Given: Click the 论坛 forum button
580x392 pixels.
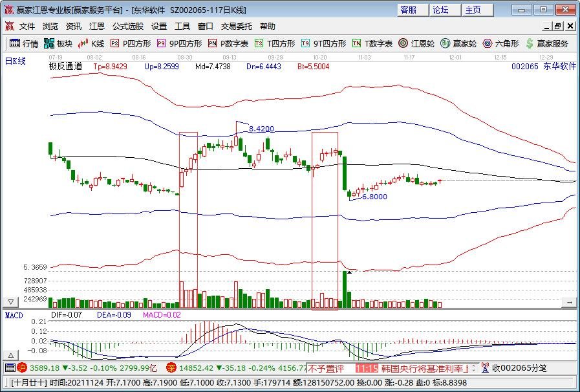Looking at the screenshot, I should (x=446, y=10).
